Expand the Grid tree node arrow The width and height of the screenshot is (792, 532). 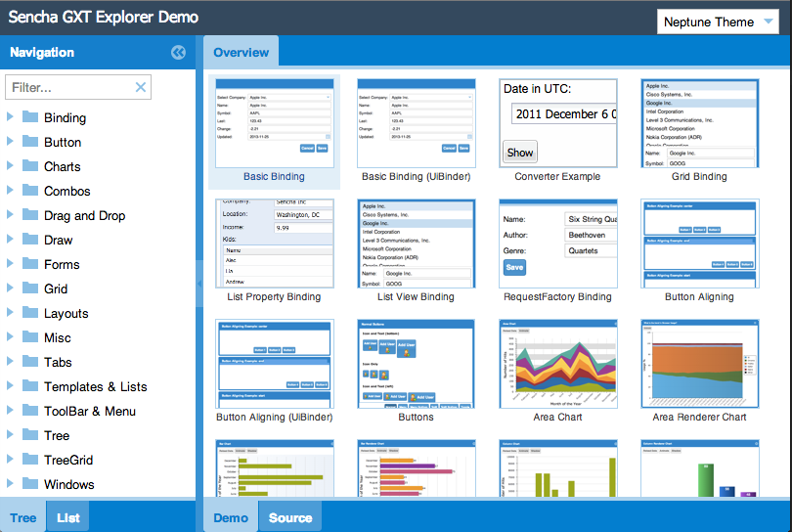(10, 288)
